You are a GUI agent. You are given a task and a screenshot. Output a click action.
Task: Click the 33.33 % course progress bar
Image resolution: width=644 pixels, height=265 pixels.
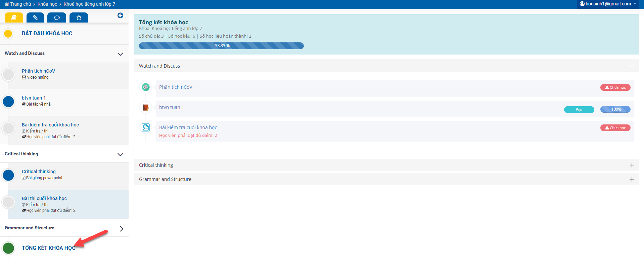pyautogui.click(x=221, y=46)
